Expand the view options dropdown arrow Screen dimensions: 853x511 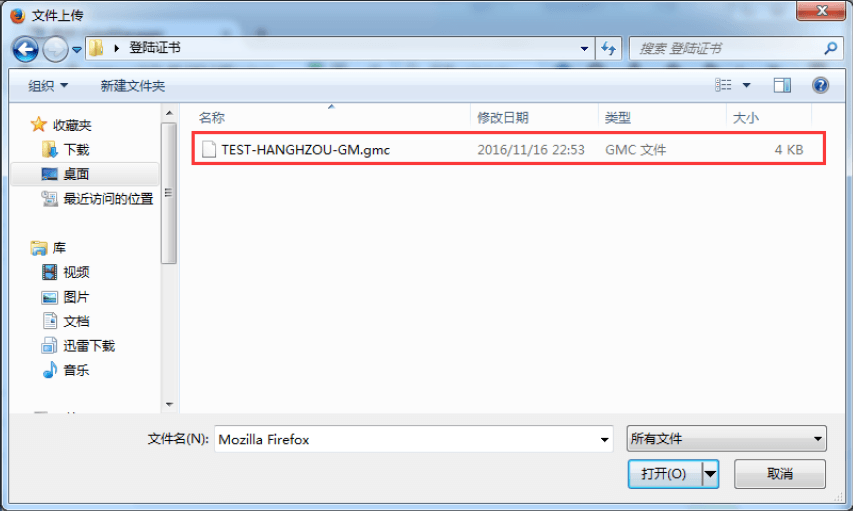click(x=746, y=85)
